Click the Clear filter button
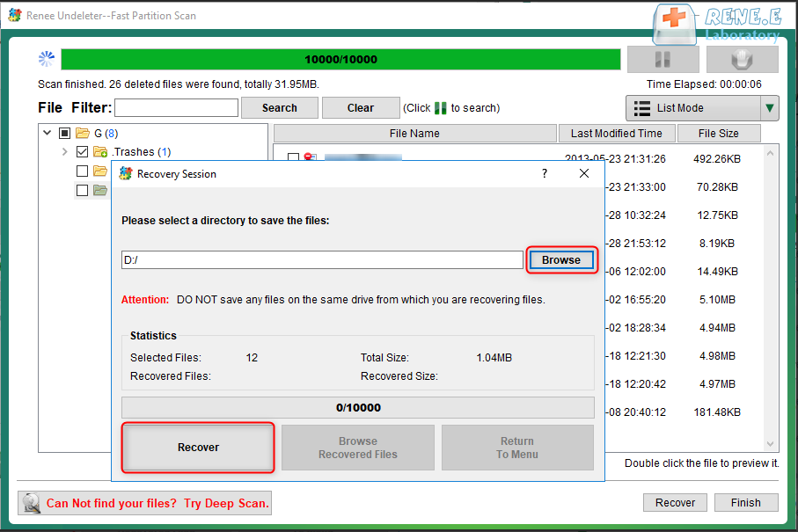Screen dimensions: 798x532 click(x=361, y=108)
